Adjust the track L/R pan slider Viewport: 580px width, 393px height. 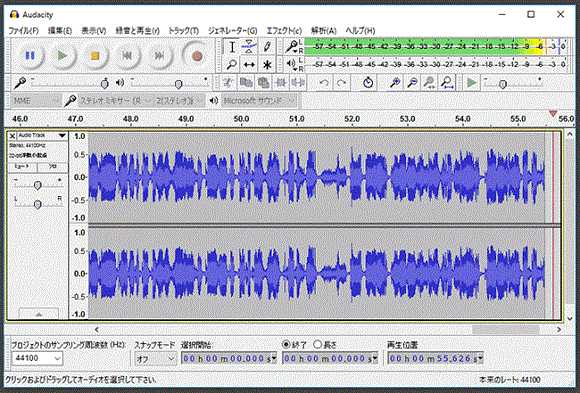coord(37,204)
